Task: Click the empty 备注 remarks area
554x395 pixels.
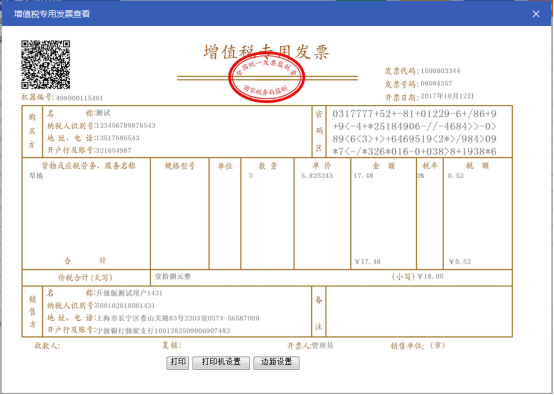Action: [419, 312]
